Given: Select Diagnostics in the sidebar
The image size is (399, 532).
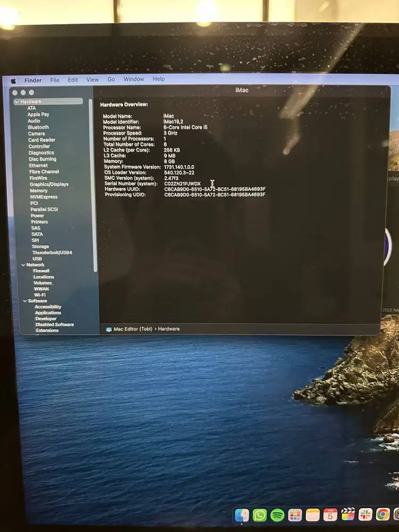Looking at the screenshot, I should click(x=41, y=153).
